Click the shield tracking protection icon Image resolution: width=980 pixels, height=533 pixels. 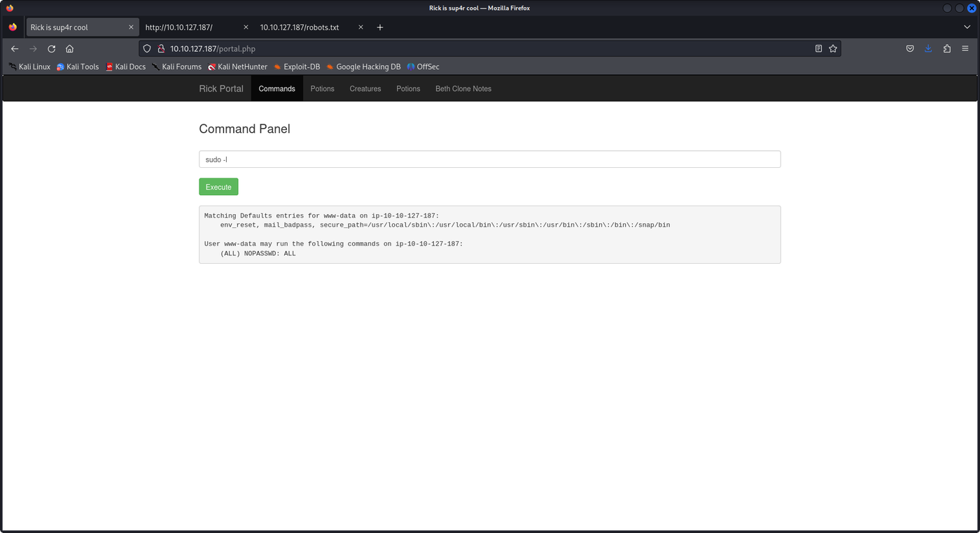click(x=147, y=49)
